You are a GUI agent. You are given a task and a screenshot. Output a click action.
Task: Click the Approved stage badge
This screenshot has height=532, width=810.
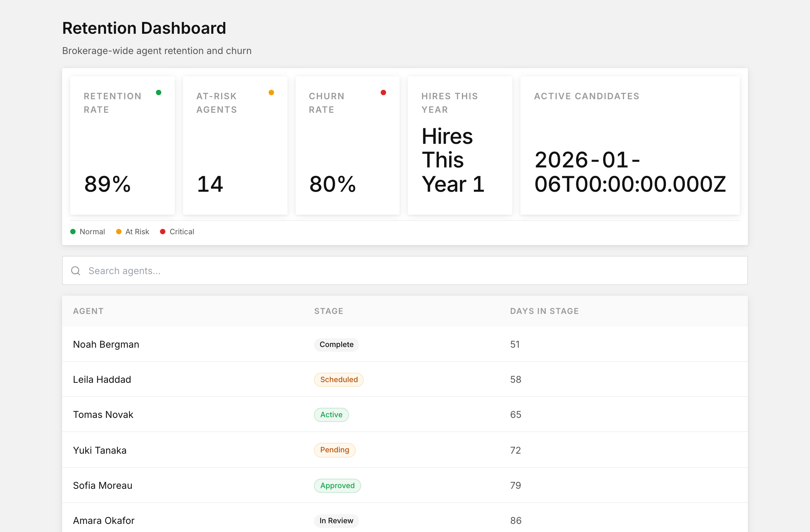click(337, 485)
